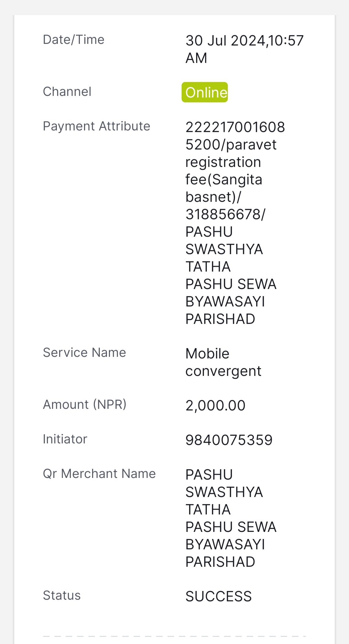The width and height of the screenshot is (349, 644).
Task: Click the Status label
Action: coord(62,596)
